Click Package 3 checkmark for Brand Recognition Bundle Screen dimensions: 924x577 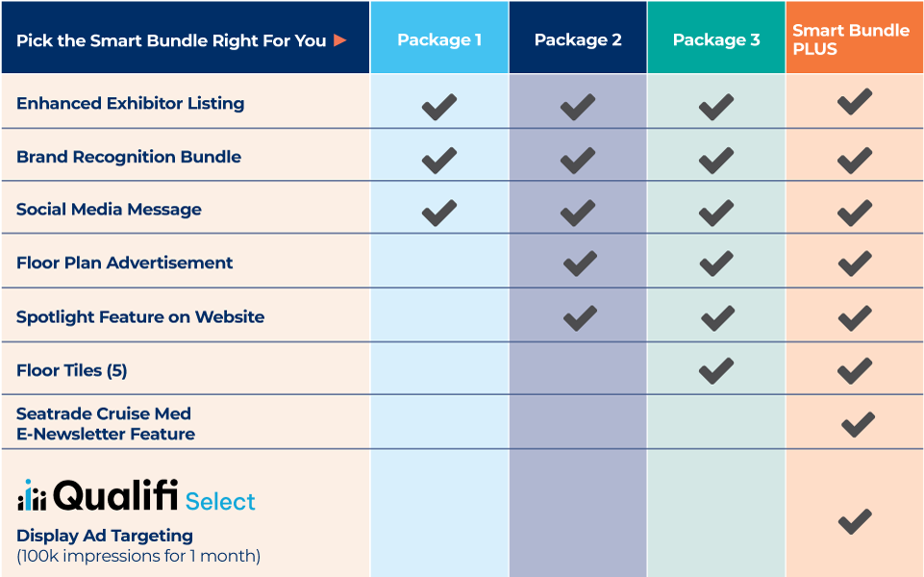[716, 161]
